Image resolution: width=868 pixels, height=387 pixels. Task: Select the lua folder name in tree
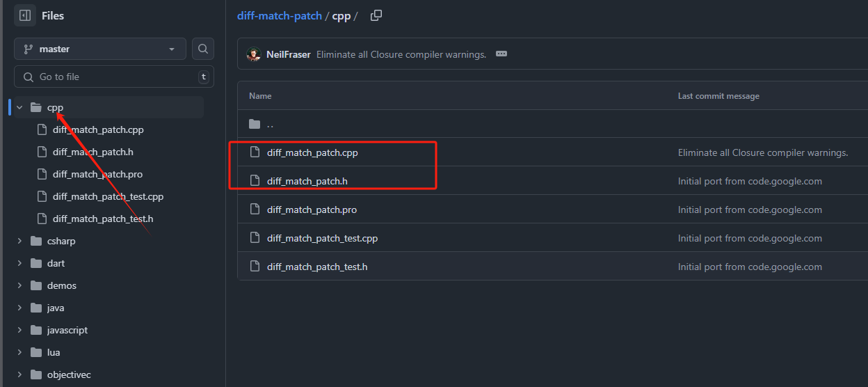point(54,352)
